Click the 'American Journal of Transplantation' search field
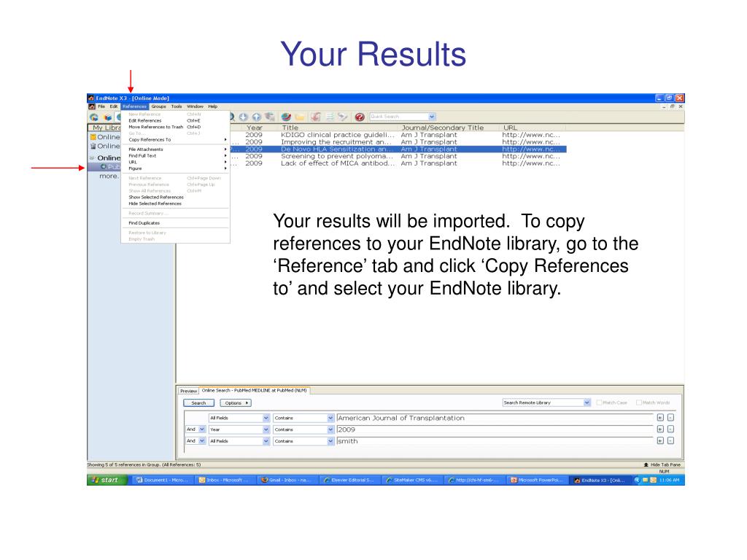 pos(495,418)
